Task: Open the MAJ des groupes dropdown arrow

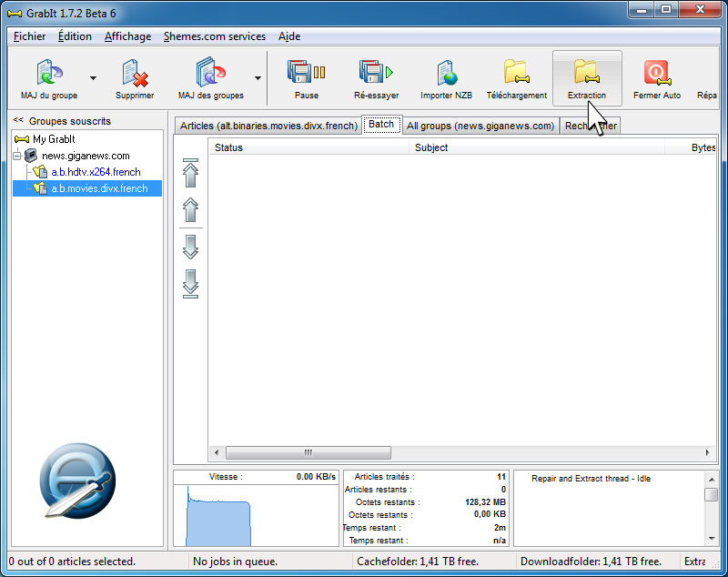Action: [258, 78]
